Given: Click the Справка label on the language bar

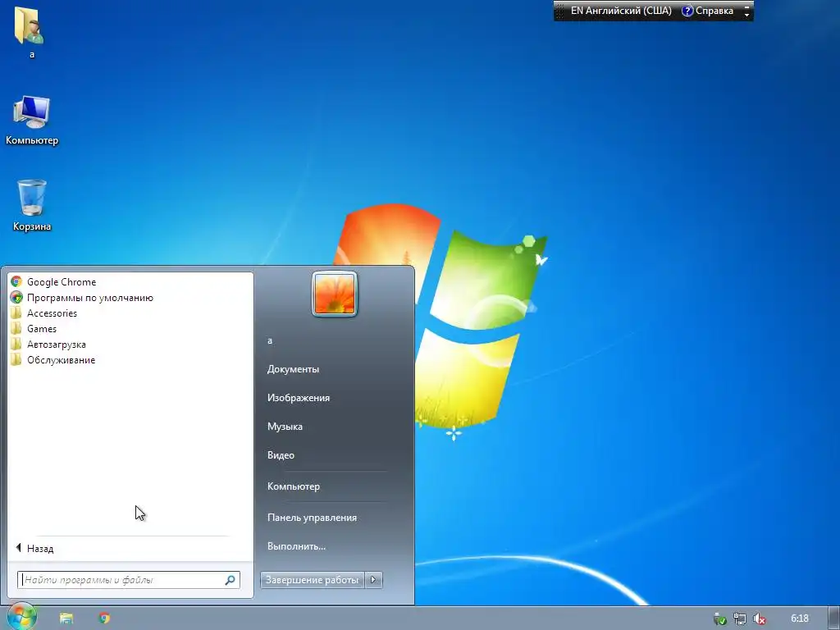Looking at the screenshot, I should click(714, 11).
